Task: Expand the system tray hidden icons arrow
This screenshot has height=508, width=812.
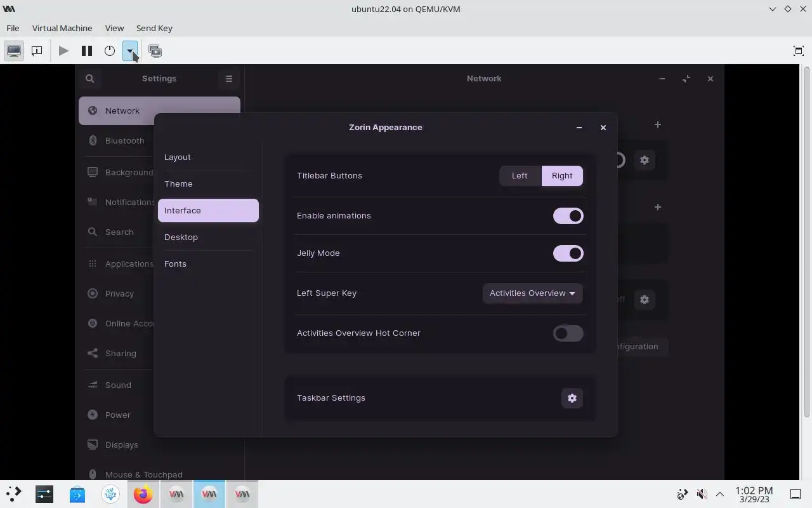Action: (x=720, y=494)
